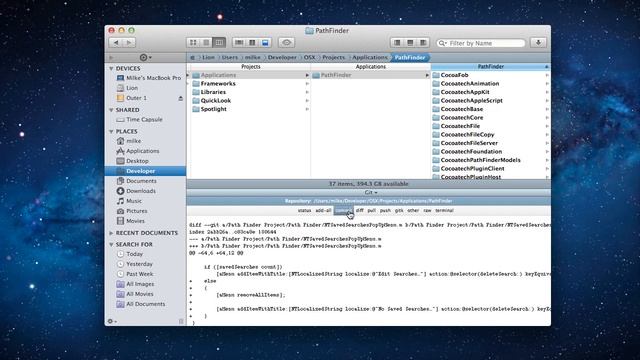Go to Applications in the path bar
Screen dimensions: 640x360
pos(370,58)
